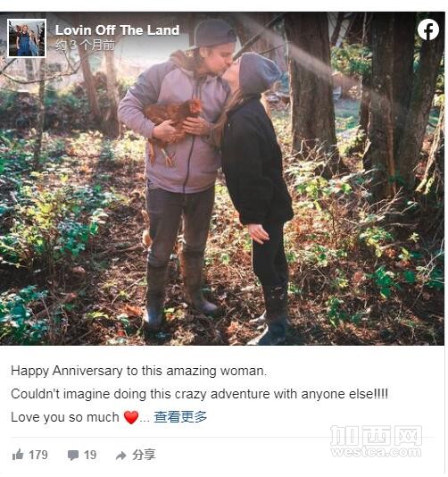Viewport: 448px width, 477px height.
Task: Open the kissing couple photo
Action: pos(222,179)
